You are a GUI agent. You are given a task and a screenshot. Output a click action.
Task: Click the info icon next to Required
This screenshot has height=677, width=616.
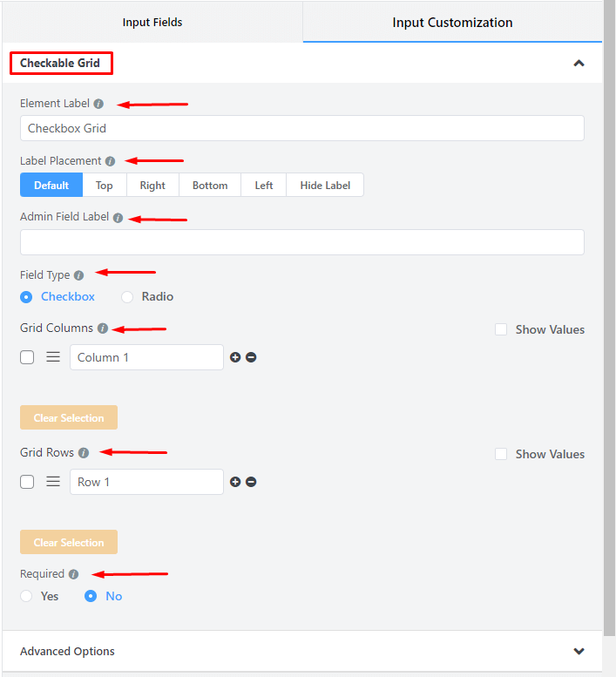click(73, 574)
